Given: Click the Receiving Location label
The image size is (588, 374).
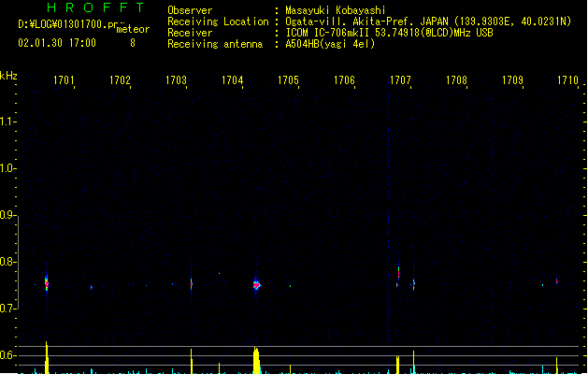Looking at the screenshot, I should coord(218,22).
